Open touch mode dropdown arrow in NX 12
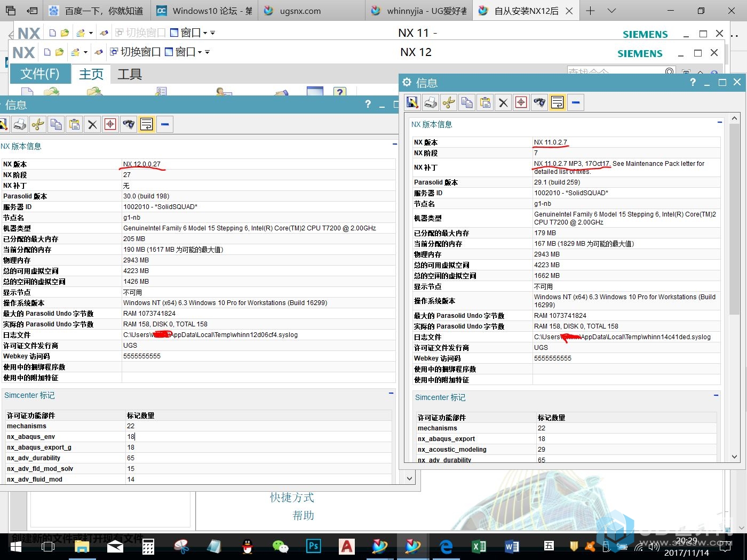 (x=85, y=52)
